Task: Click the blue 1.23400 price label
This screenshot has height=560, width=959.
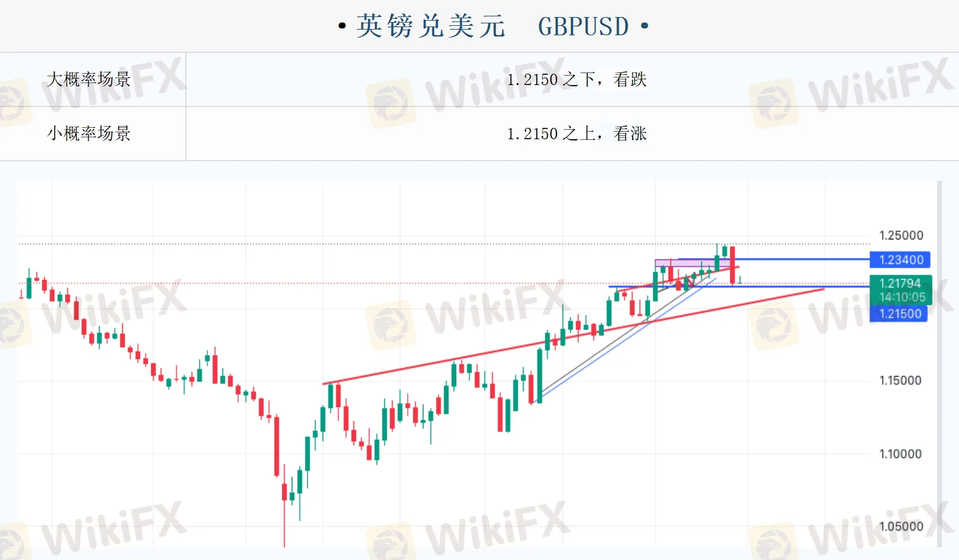Action: coord(900,260)
